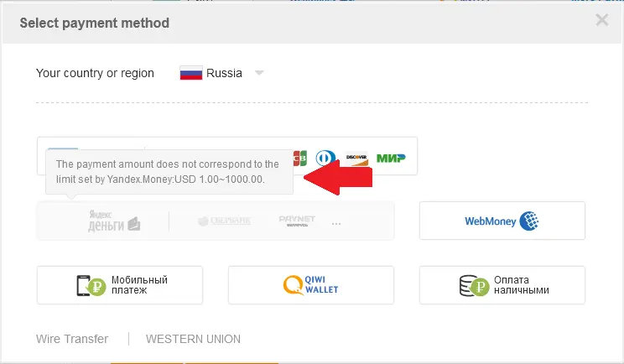This screenshot has height=364, width=624.
Task: Choose the JCB card logo
Action: tap(300, 158)
